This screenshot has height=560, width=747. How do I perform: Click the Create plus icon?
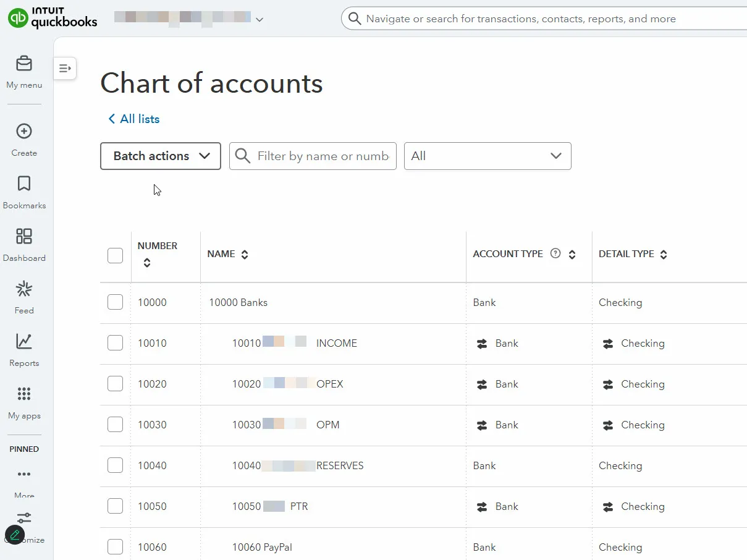tap(24, 132)
